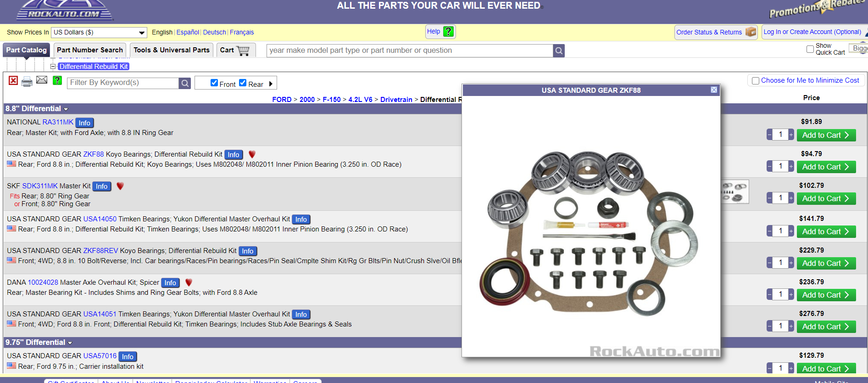The width and height of the screenshot is (868, 383).
Task: Click Add to Cart for $276.79 USA14051
Action: tap(826, 327)
